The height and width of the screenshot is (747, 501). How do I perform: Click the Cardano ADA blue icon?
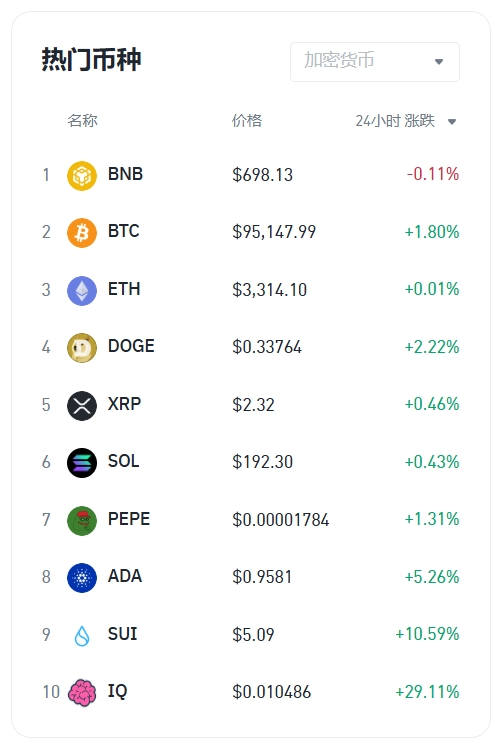(x=82, y=577)
